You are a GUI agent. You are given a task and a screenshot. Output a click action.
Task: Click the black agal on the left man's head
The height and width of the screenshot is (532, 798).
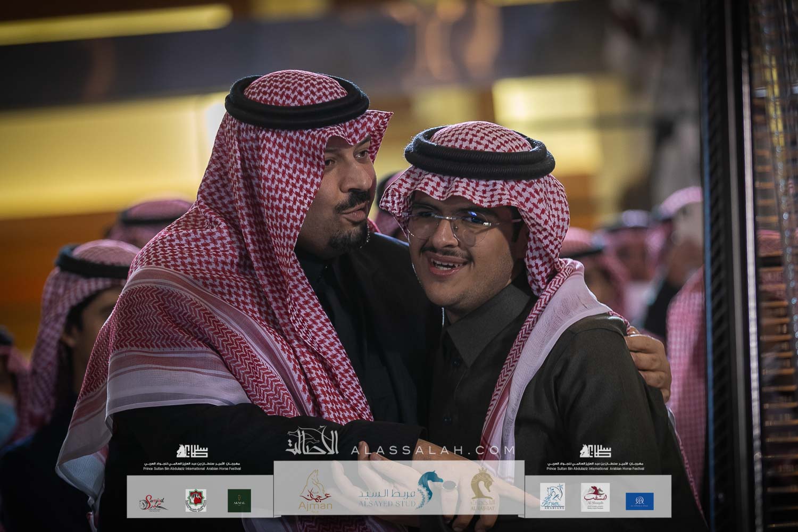click(297, 104)
